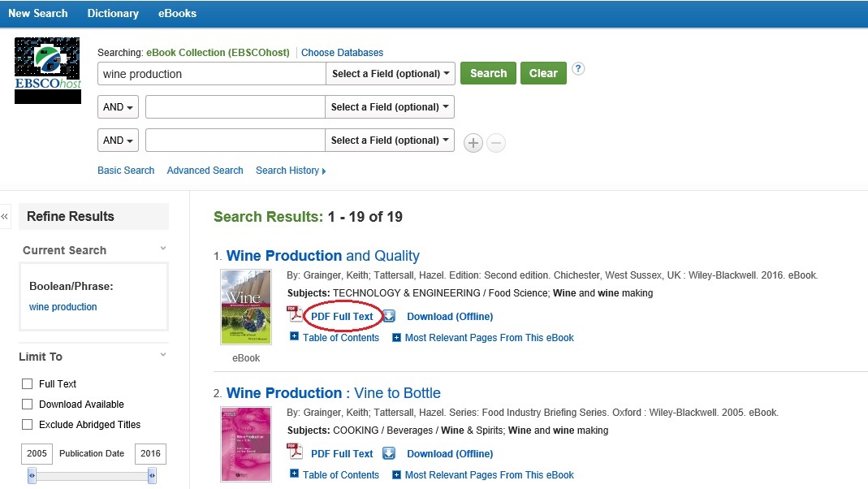
Task: Click the download icon for Vine to Bottle
Action: coord(389,453)
